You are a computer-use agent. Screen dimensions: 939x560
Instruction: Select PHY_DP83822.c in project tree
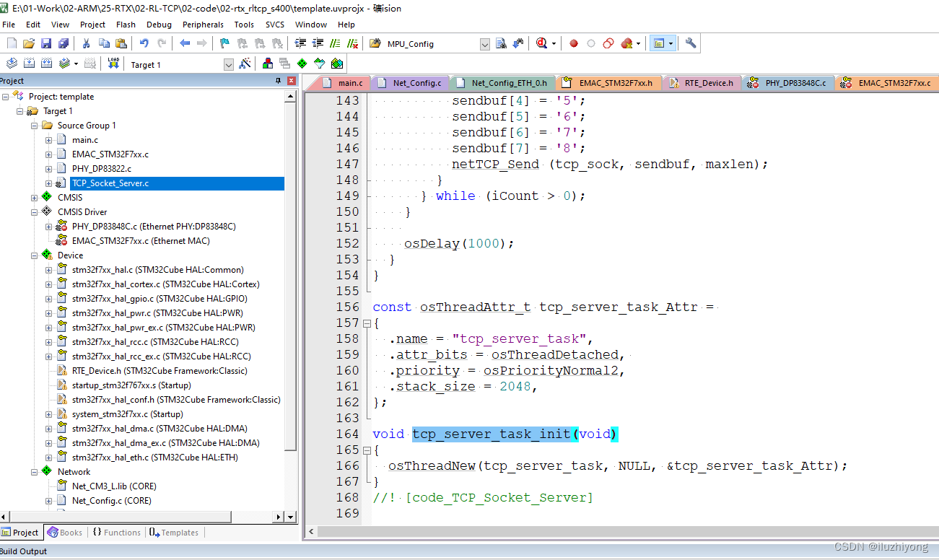102,169
